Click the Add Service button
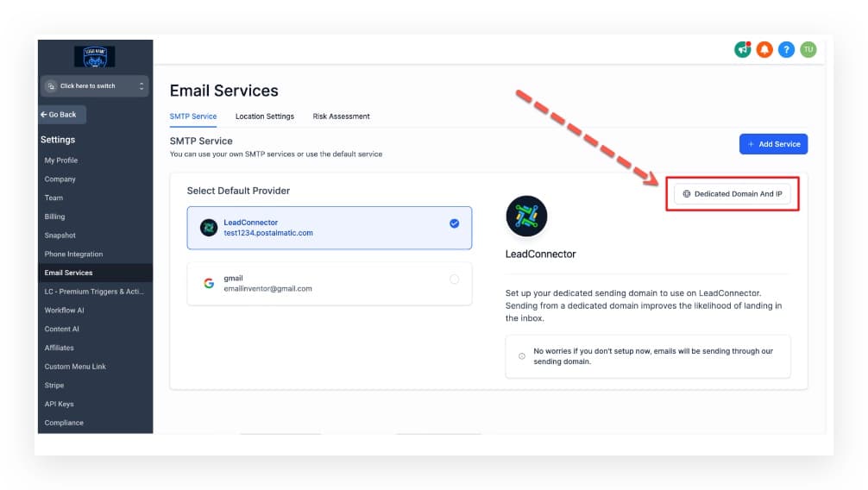Viewport: 868px width, 490px height. tap(773, 144)
